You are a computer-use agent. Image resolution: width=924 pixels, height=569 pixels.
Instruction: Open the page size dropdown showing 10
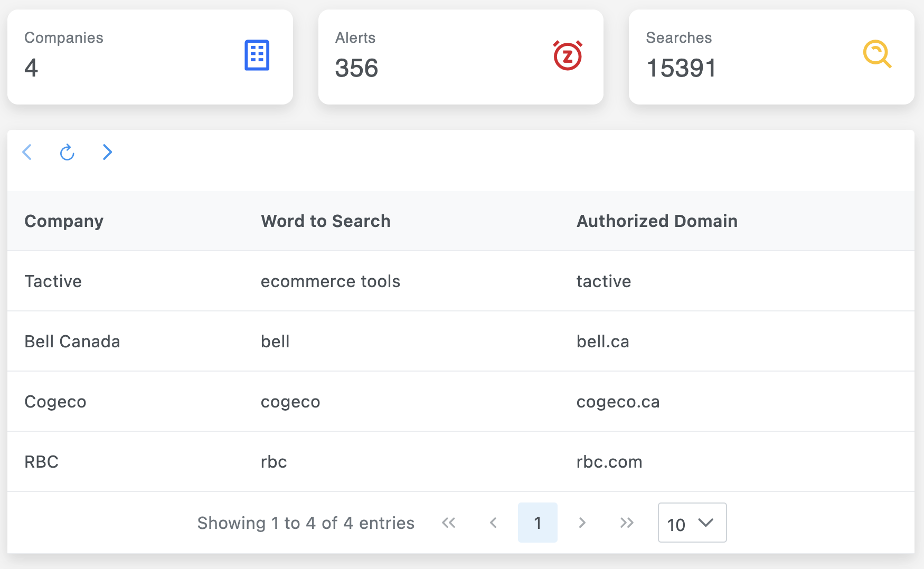click(x=692, y=523)
